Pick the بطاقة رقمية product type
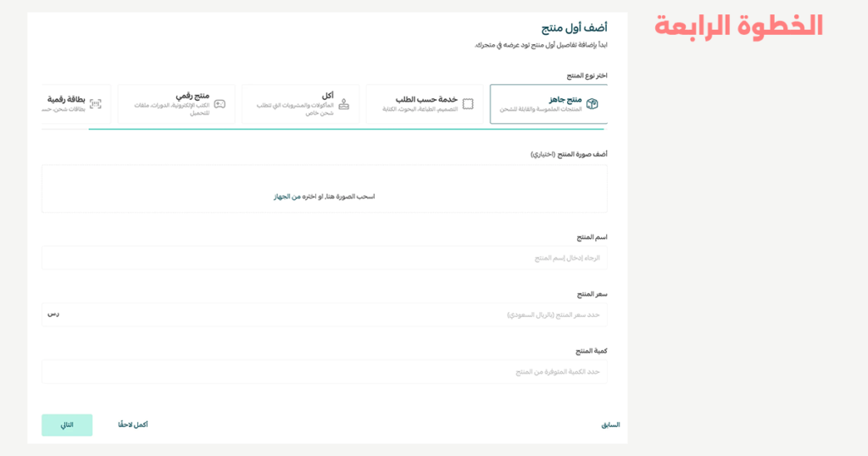868x456 pixels. (76, 104)
